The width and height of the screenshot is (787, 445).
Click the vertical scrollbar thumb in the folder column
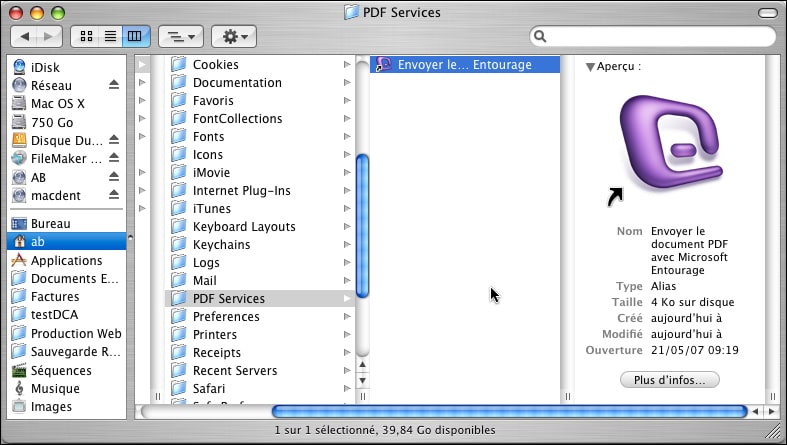pyautogui.click(x=362, y=226)
